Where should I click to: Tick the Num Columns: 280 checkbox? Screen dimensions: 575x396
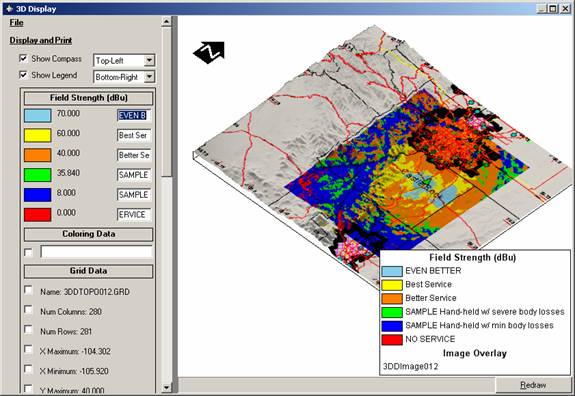(28, 310)
